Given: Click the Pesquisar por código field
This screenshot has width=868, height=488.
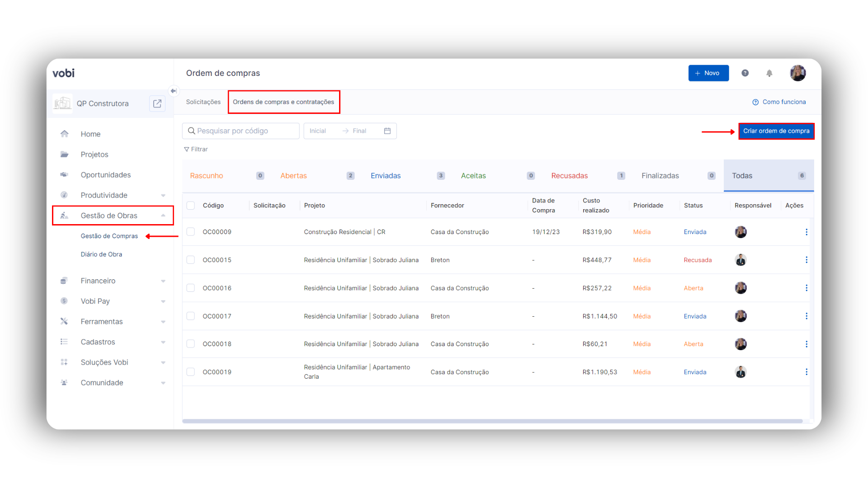Looking at the screenshot, I should pyautogui.click(x=241, y=131).
